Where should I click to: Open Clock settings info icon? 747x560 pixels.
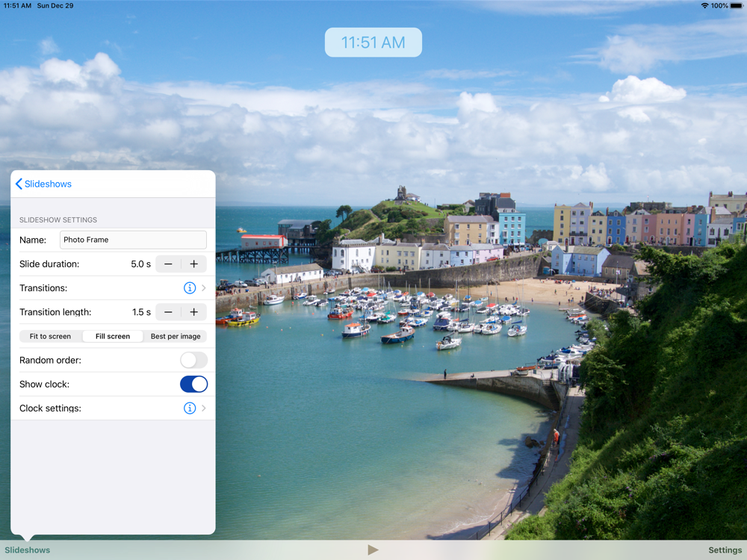(190, 408)
